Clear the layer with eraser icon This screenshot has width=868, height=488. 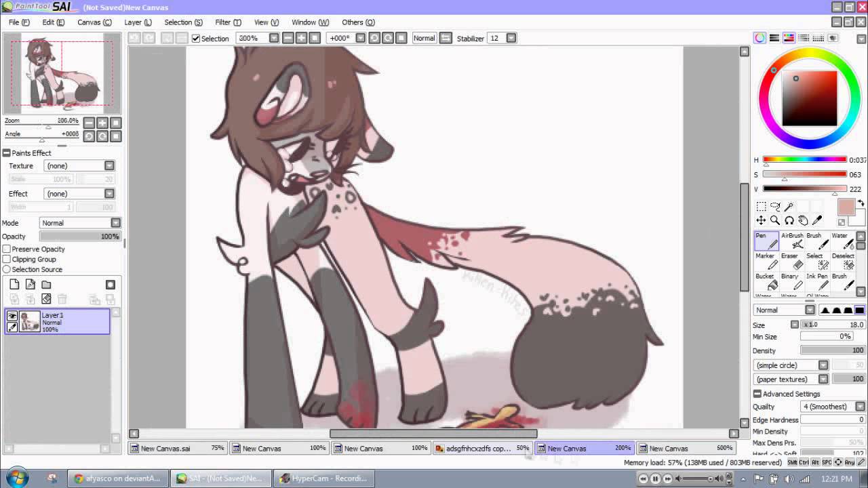pos(46,299)
